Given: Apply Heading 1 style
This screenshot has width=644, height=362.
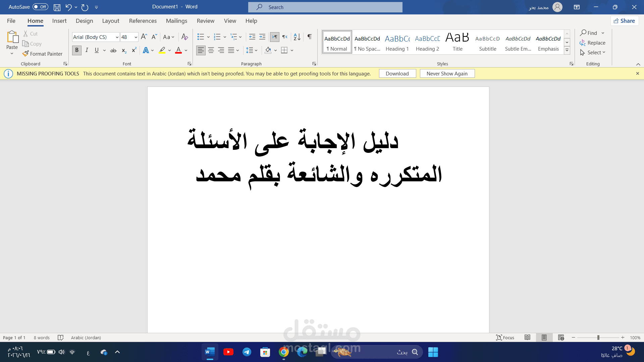Looking at the screenshot, I should [x=397, y=42].
